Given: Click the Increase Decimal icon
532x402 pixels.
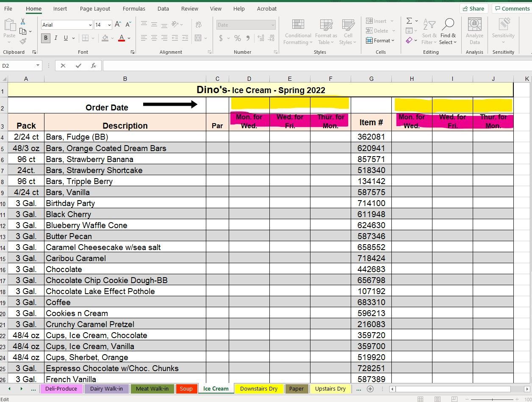Looking at the screenshot, I should (261, 38).
